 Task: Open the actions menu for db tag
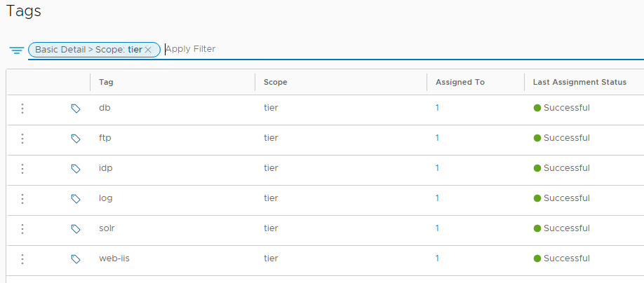(x=22, y=109)
